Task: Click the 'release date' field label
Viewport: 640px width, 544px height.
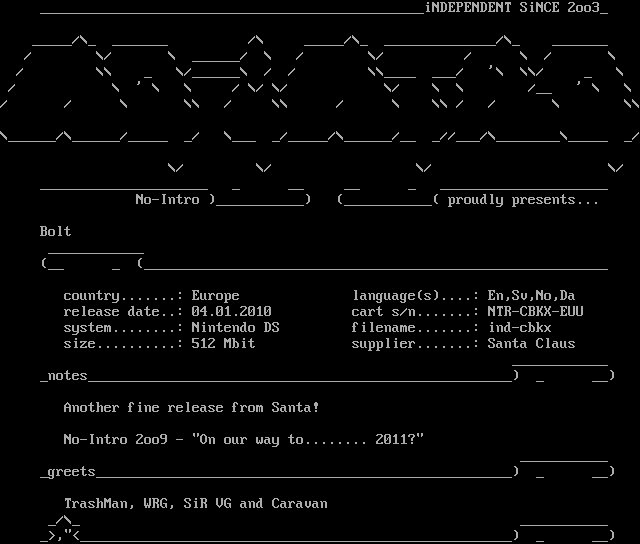Action: pyautogui.click(x=111, y=312)
